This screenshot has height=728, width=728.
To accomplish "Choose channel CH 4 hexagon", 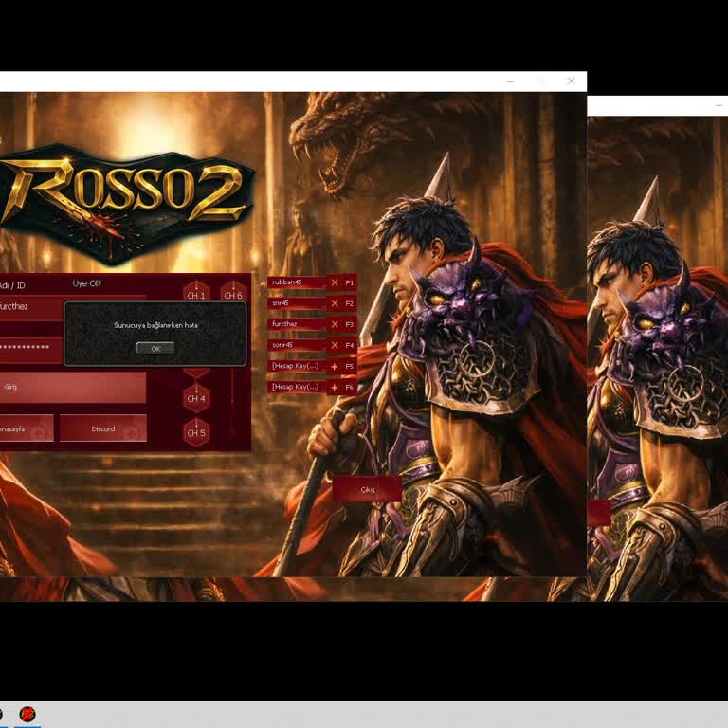I will coord(196,398).
